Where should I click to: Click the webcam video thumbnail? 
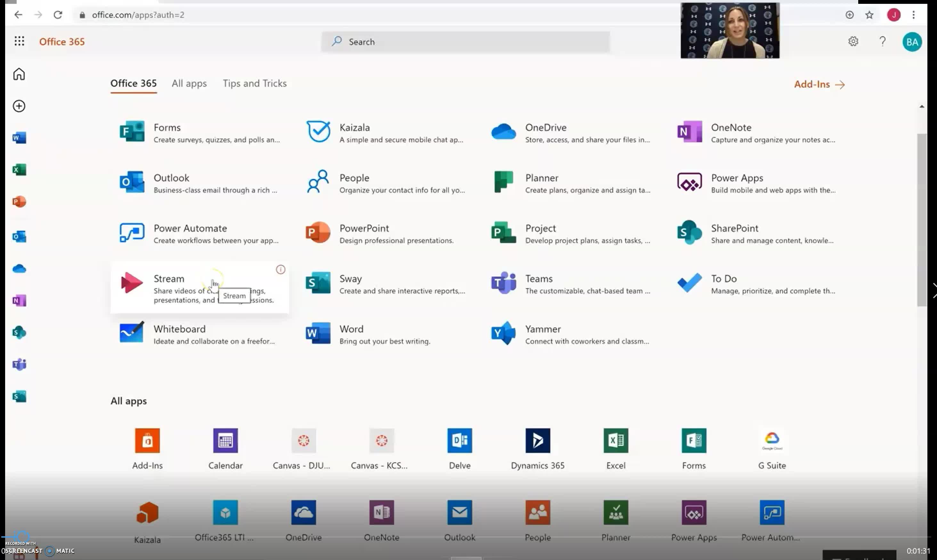(x=730, y=31)
